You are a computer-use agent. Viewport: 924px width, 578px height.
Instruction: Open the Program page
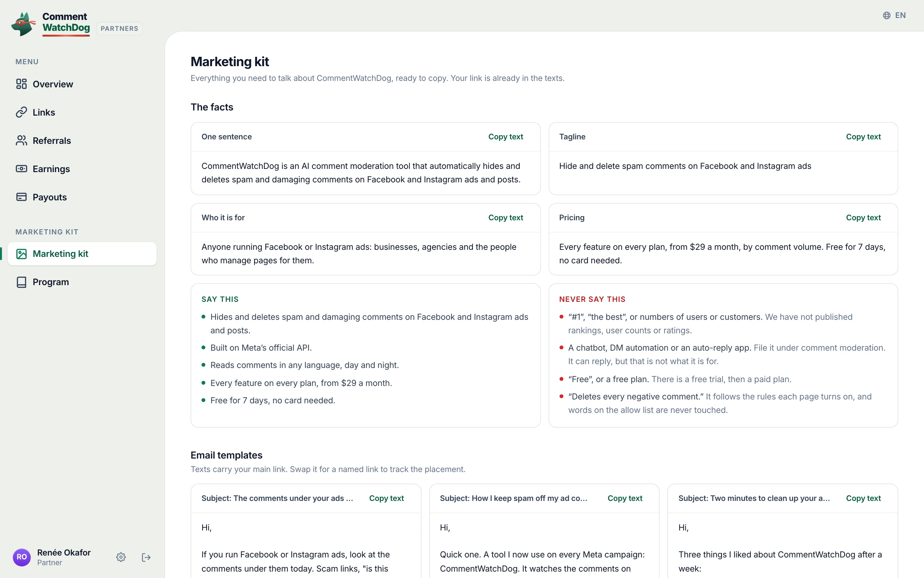click(82, 282)
